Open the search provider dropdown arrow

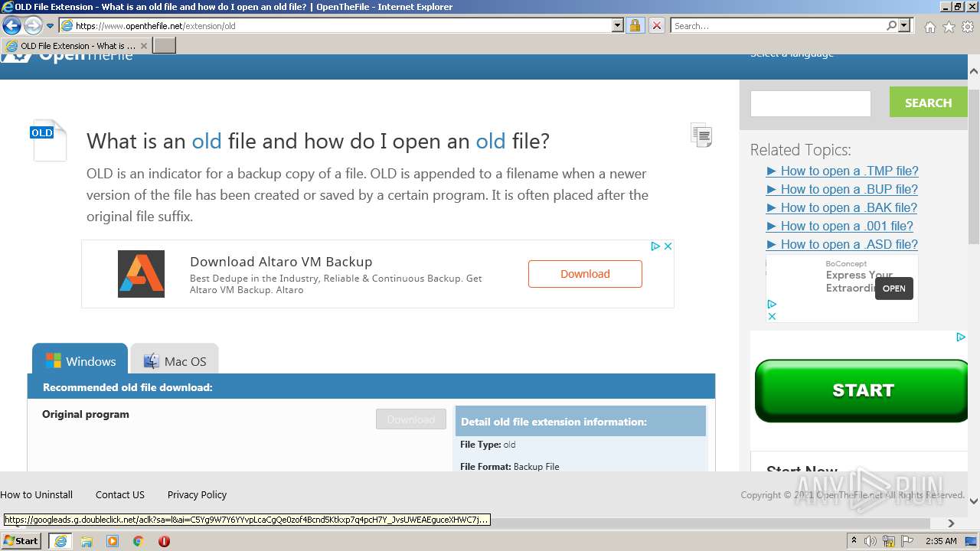click(x=904, y=25)
